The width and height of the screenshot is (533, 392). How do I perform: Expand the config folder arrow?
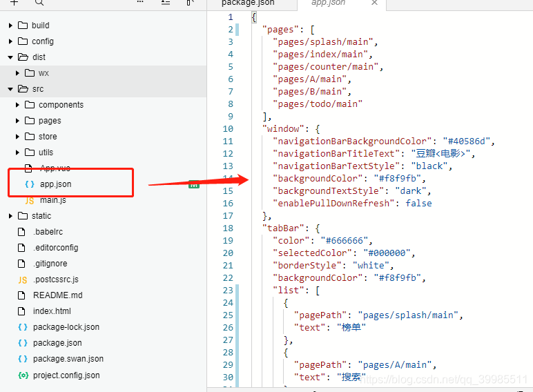pyautogui.click(x=10, y=41)
